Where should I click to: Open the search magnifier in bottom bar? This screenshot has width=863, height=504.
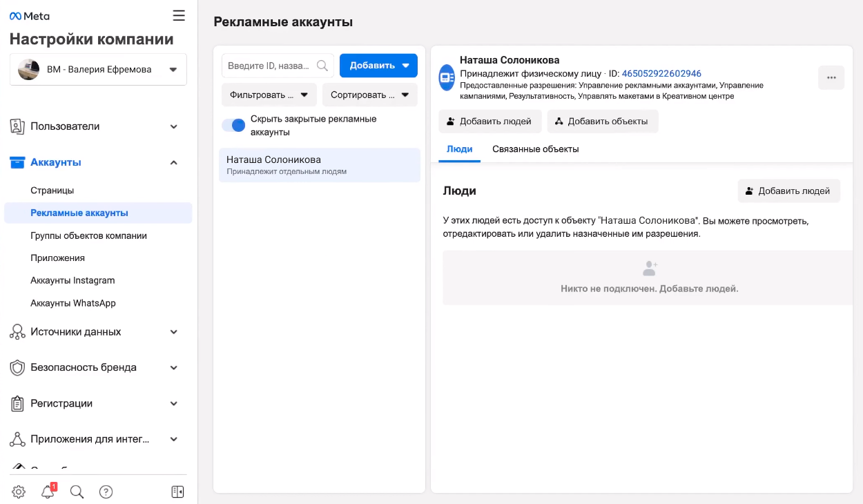[x=77, y=492]
